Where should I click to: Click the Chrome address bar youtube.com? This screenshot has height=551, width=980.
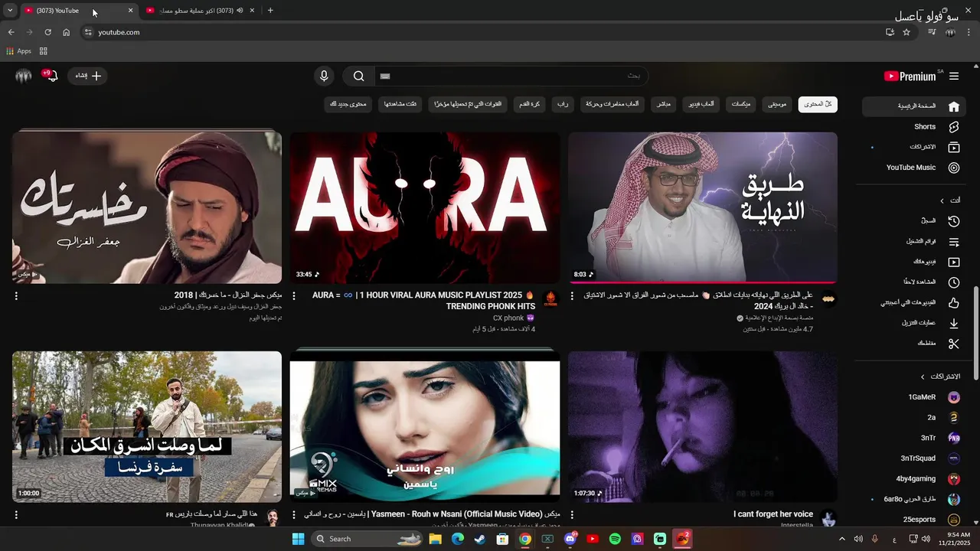[482, 32]
